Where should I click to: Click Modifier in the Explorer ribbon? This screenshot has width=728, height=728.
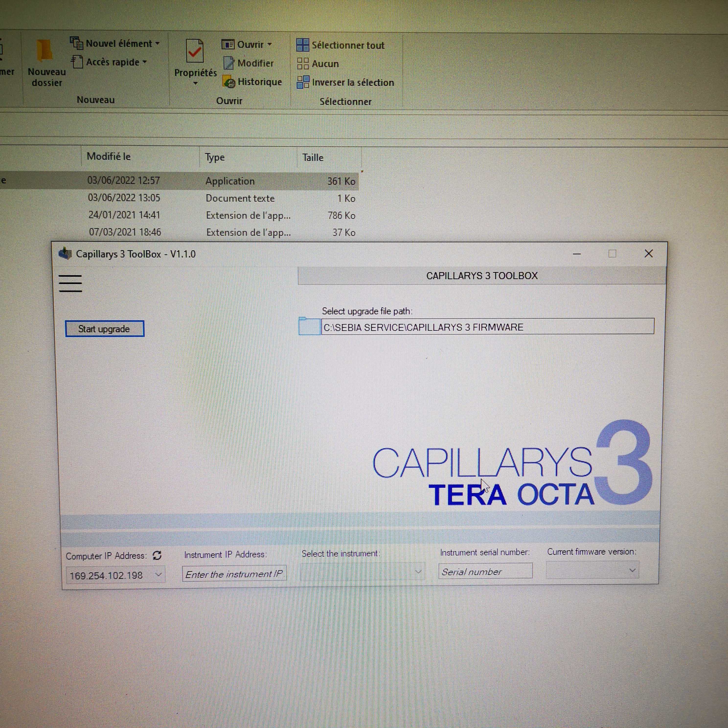[x=248, y=63]
